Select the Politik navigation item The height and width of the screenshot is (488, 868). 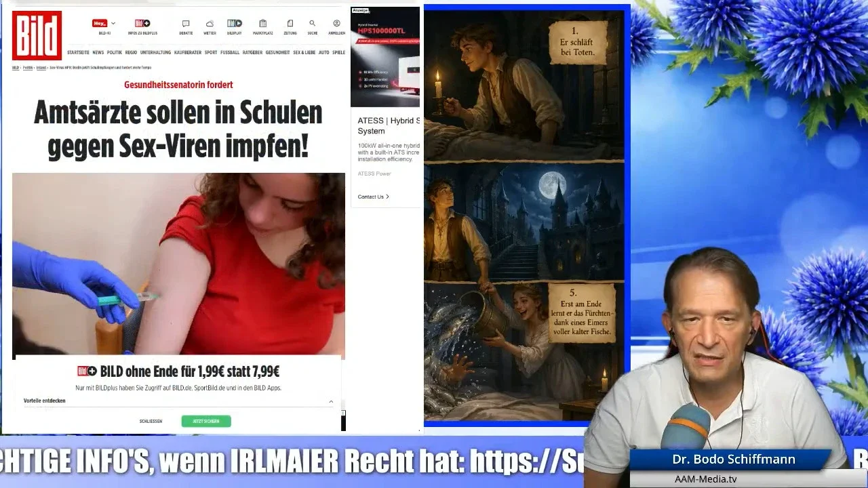point(115,52)
